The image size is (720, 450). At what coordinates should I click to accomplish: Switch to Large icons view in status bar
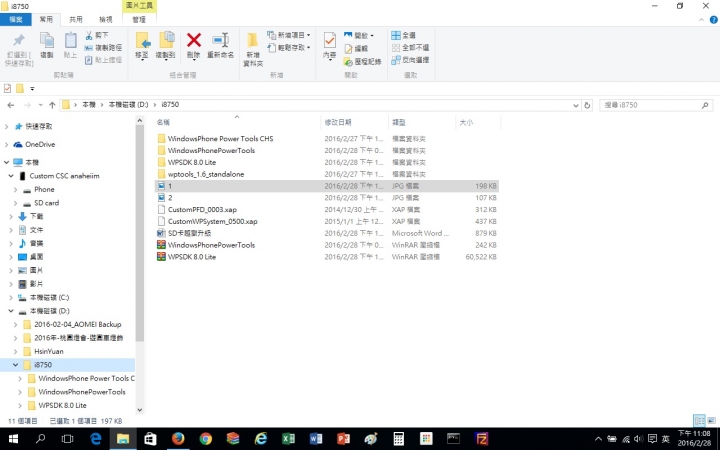(x=712, y=420)
